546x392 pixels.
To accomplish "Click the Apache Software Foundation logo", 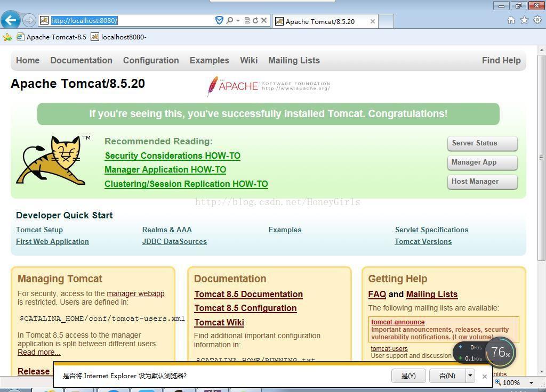I will [268, 86].
